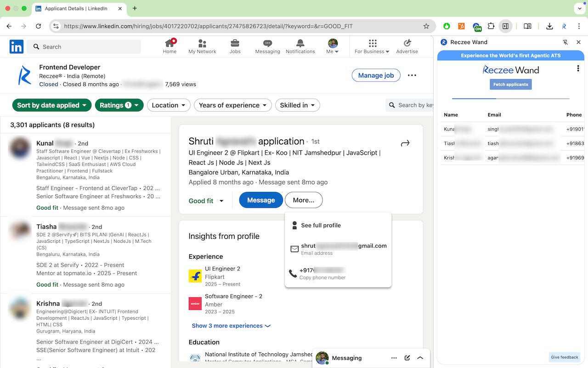Select Copy phone number menu entry
Viewport: 588px width, 368px height.
pyautogui.click(x=338, y=274)
